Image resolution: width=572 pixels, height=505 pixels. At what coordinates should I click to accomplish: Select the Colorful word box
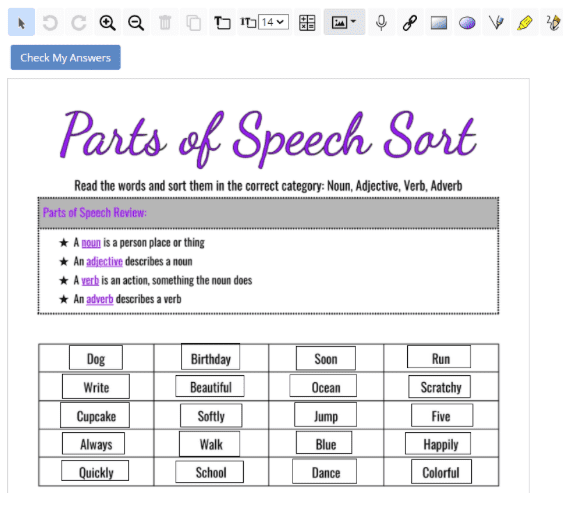[x=441, y=472]
